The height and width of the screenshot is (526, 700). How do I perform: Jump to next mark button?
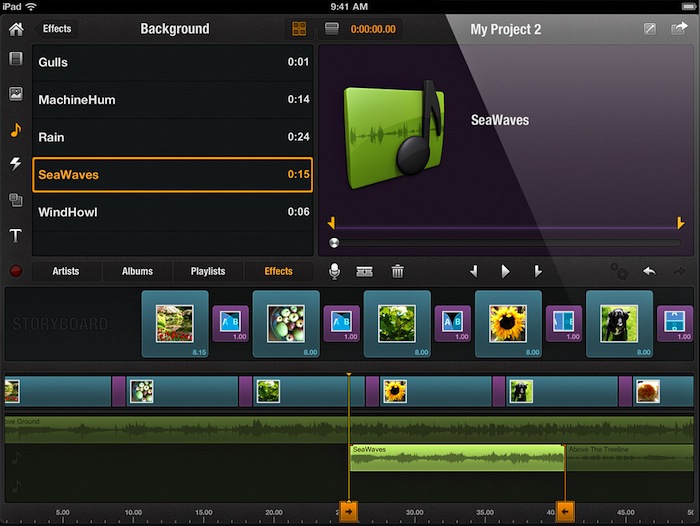(x=538, y=271)
